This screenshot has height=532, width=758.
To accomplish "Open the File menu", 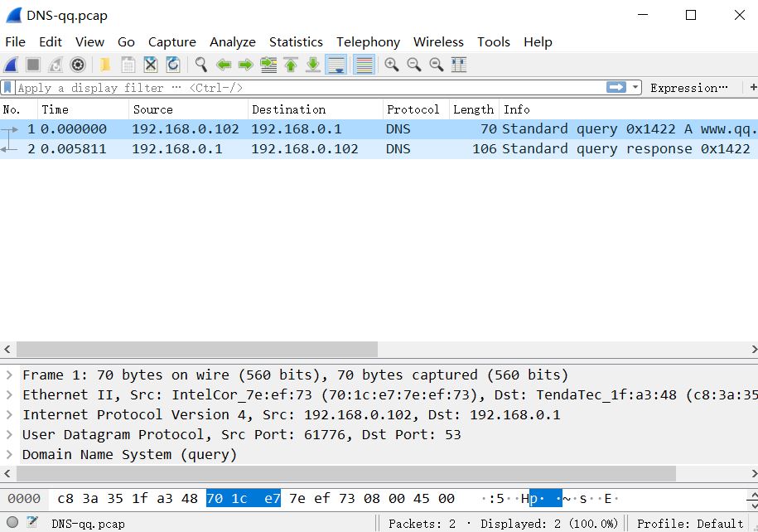I will click(x=15, y=42).
